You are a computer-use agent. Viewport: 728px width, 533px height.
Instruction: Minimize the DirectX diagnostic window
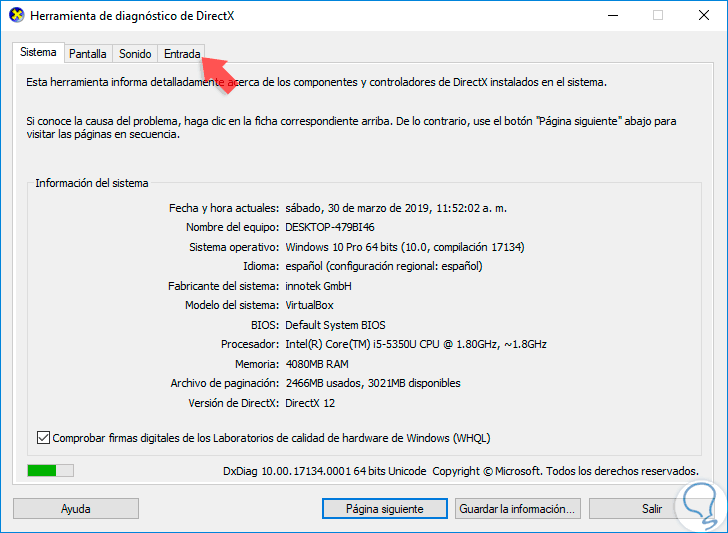(613, 15)
